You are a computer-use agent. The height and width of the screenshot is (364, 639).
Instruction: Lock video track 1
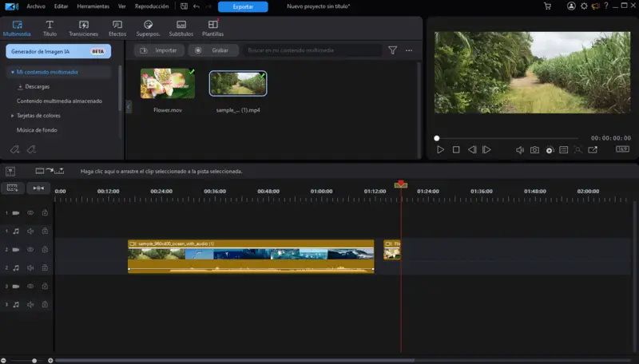[x=45, y=212]
